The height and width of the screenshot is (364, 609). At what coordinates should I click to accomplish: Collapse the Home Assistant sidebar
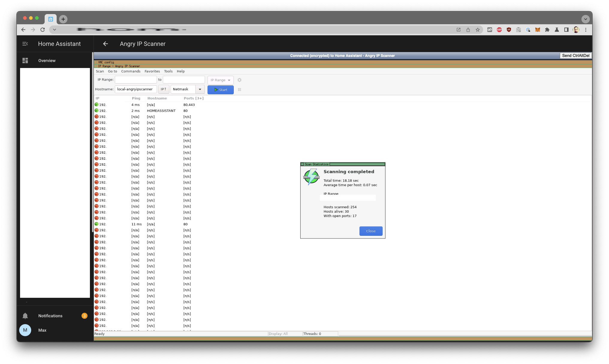[x=25, y=44]
